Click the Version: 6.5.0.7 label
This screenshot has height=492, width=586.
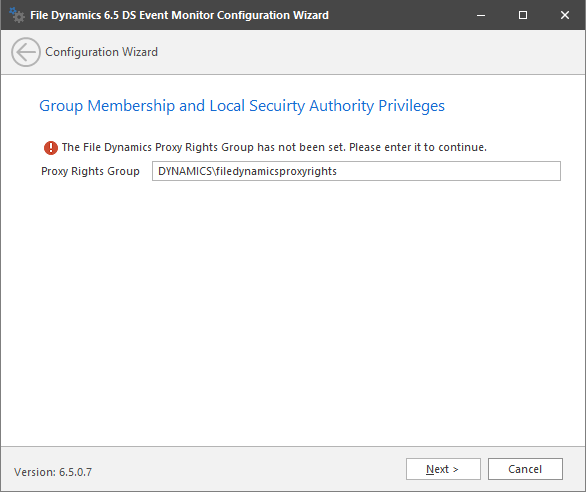(53, 472)
